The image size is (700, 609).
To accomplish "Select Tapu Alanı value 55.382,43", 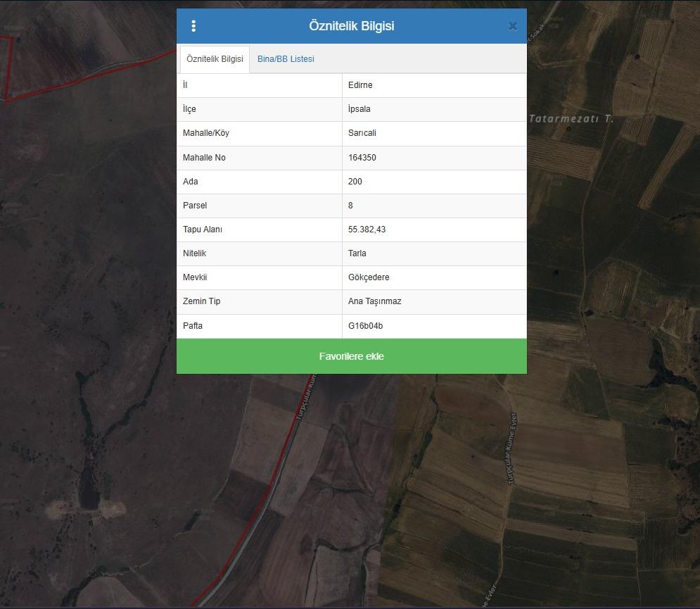I will (x=367, y=230).
